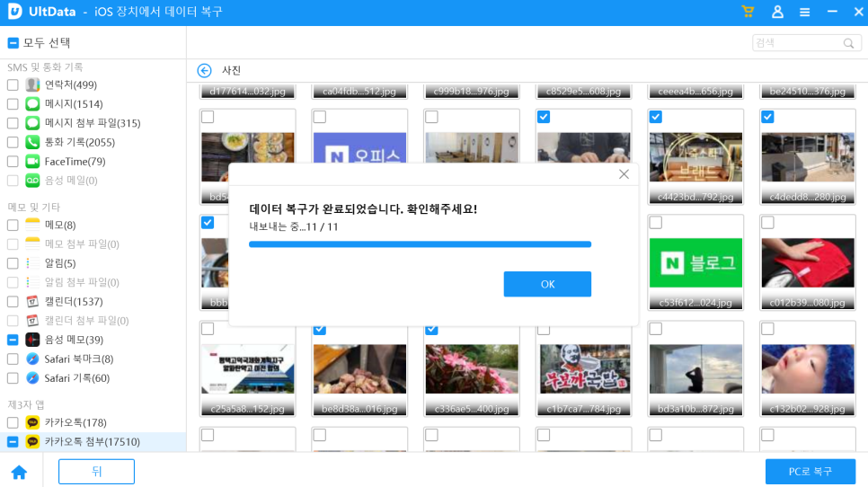Click the 사진 header label

pos(231,70)
